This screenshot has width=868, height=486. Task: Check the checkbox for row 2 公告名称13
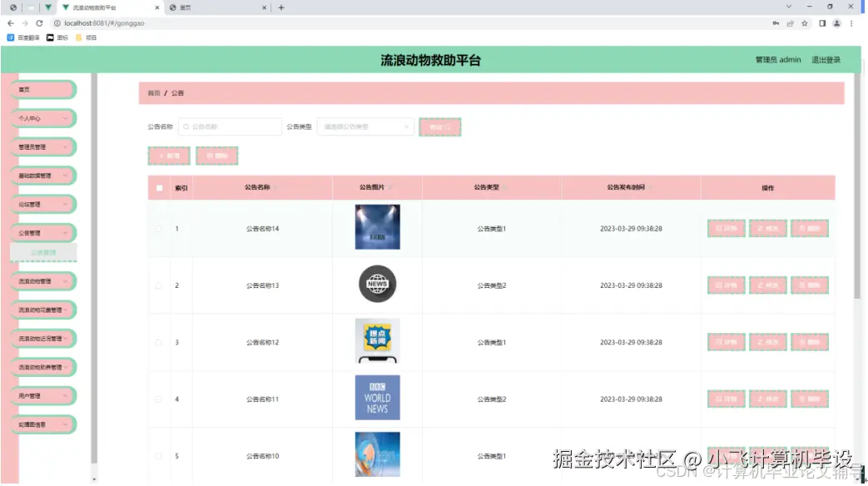[x=159, y=285]
